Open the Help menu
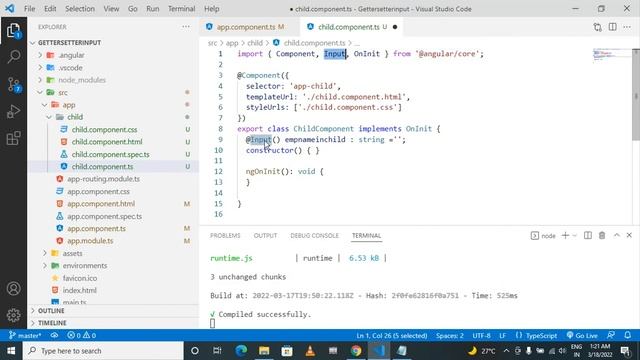Screen dimensions: 640x360 (x=211, y=9)
